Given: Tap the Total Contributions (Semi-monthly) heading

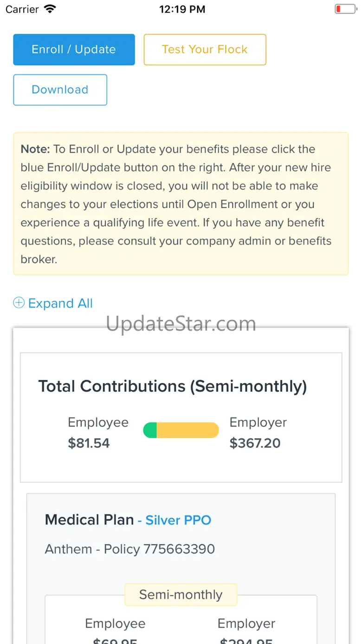Looking at the screenshot, I should point(172,386).
